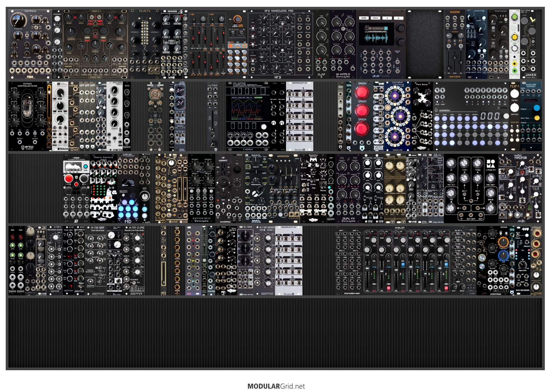Click the Lyra8-FX geometric logo
Screen dimensions: 553x392
coord(491,164)
